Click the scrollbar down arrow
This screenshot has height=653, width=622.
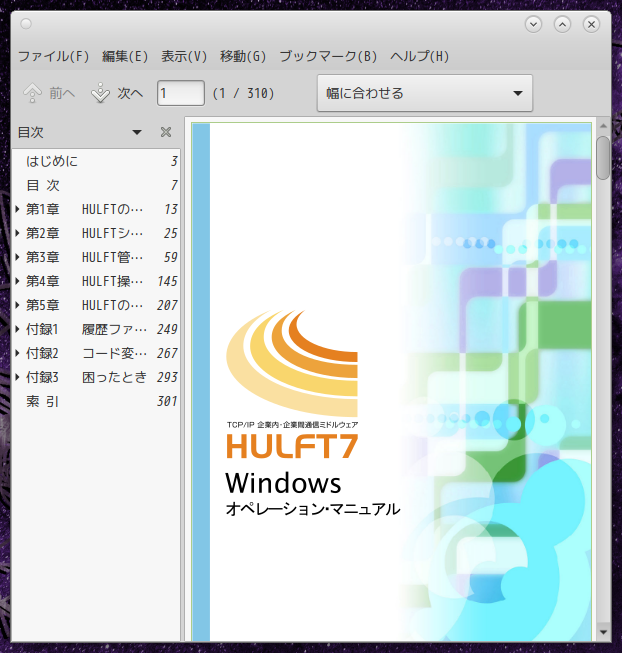pyautogui.click(x=603, y=632)
